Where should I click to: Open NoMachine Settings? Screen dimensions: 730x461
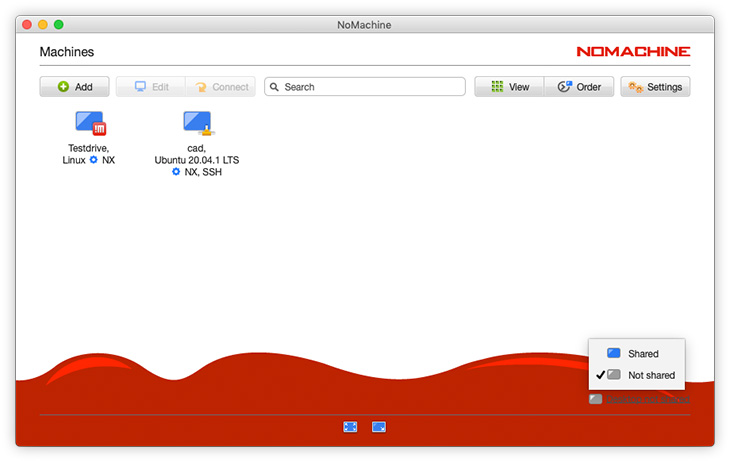click(655, 87)
